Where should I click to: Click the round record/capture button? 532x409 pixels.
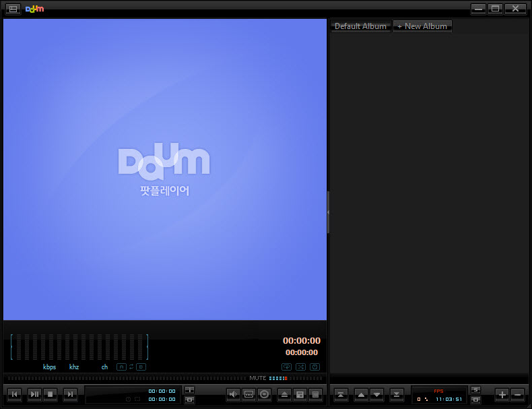(x=264, y=394)
